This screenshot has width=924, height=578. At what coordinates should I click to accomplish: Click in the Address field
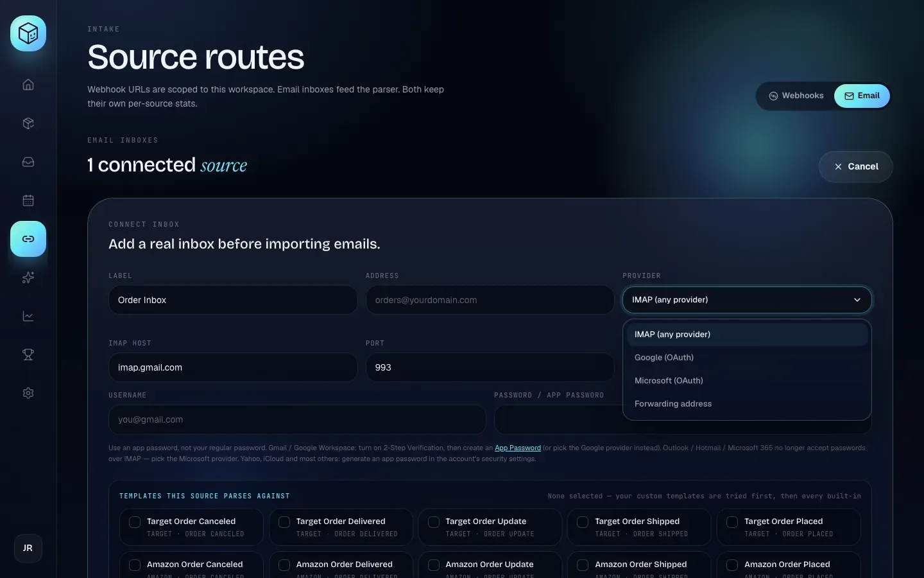click(490, 300)
